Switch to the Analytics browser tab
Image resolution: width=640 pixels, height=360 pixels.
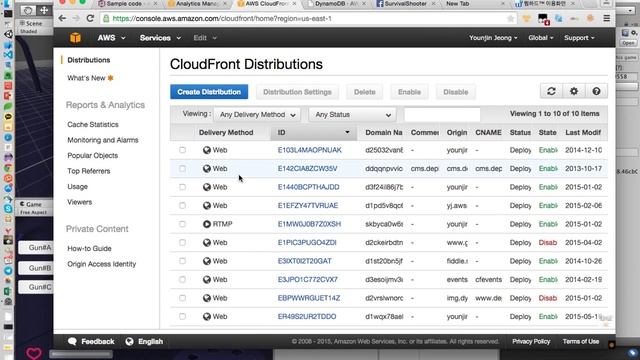(198, 4)
